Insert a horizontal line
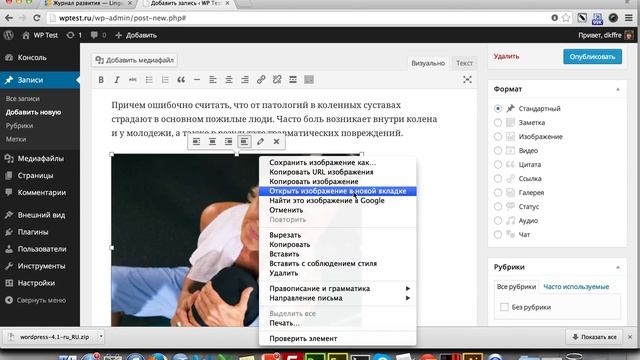This screenshot has width=640, height=360. (197, 80)
